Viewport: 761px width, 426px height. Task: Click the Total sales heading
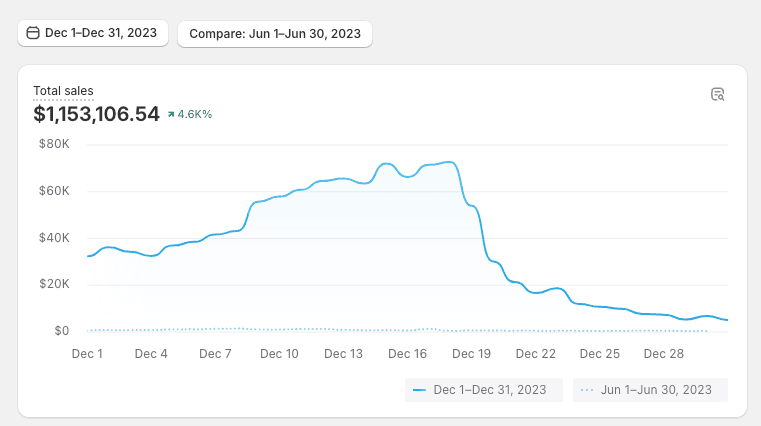[63, 91]
